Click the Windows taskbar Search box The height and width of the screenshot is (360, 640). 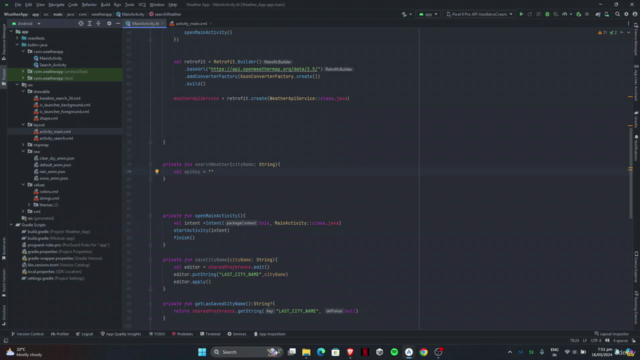pyautogui.click(x=247, y=352)
